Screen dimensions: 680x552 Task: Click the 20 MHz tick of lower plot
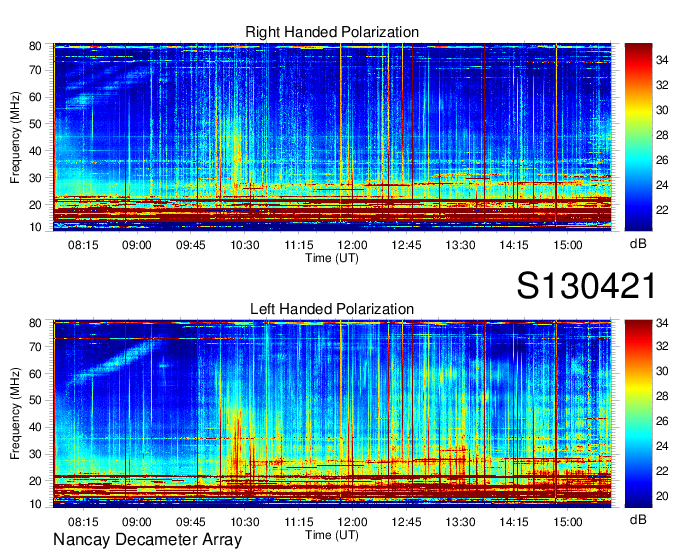pyautogui.click(x=35, y=481)
